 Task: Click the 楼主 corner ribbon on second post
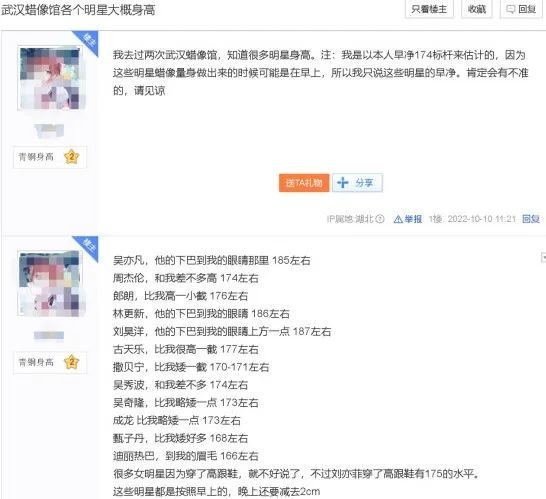87,246
